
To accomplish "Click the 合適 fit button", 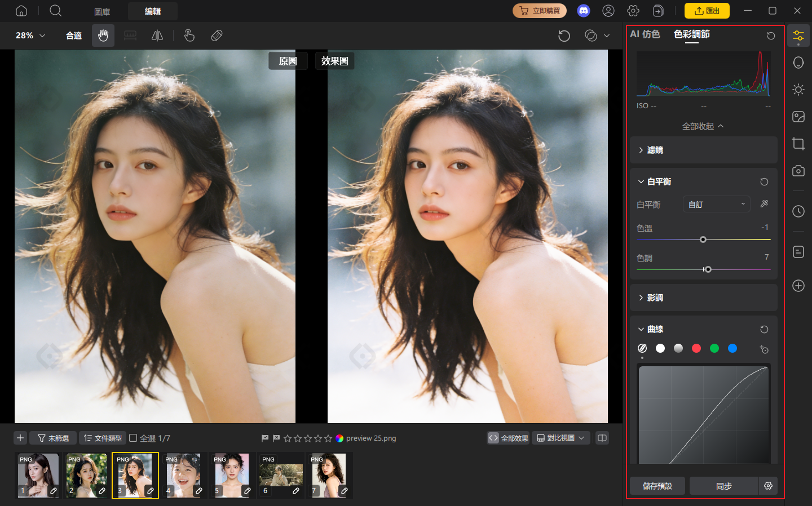I will pyautogui.click(x=74, y=35).
